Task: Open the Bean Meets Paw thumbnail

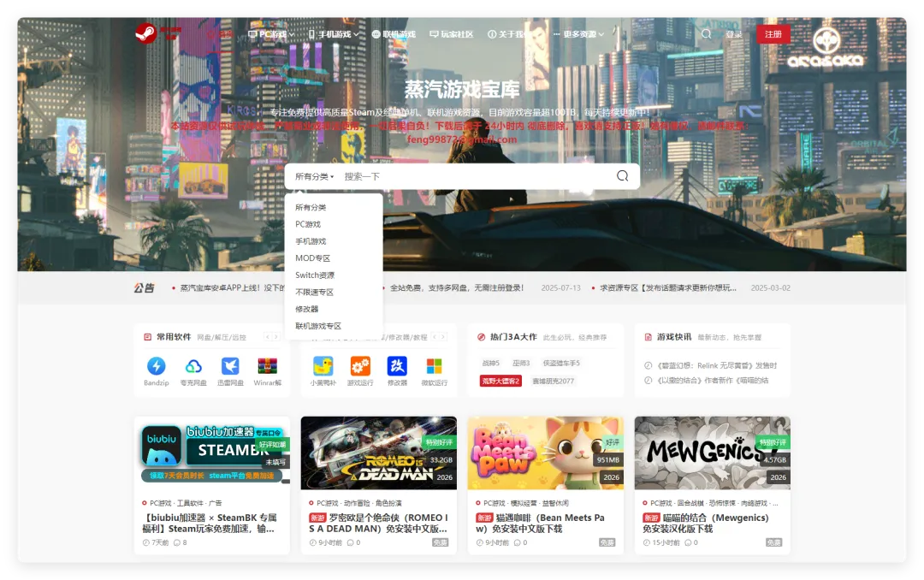Action: click(546, 453)
